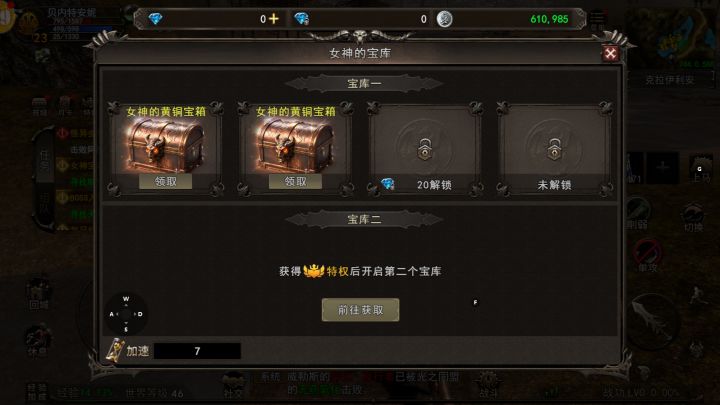Select the 未解锁 locked chest slot
The image size is (720, 405).
[x=554, y=150]
